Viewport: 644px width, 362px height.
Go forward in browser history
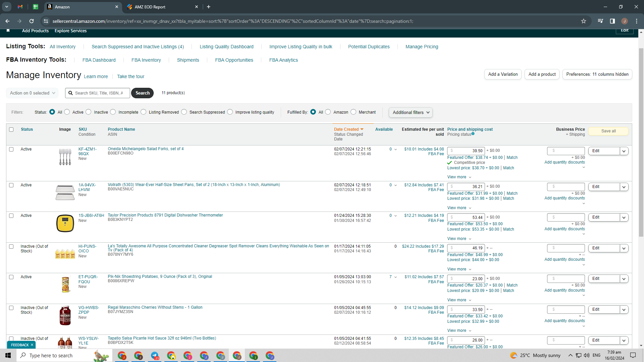pyautogui.click(x=19, y=21)
